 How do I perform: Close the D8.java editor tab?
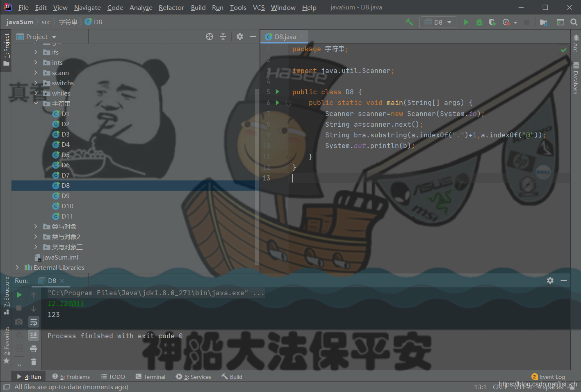tap(302, 36)
